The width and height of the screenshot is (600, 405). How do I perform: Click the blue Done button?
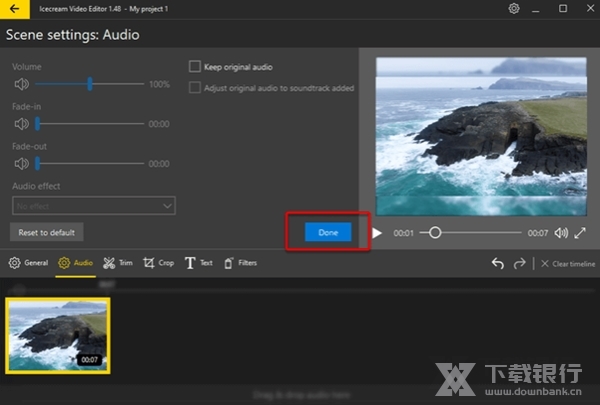(x=328, y=232)
